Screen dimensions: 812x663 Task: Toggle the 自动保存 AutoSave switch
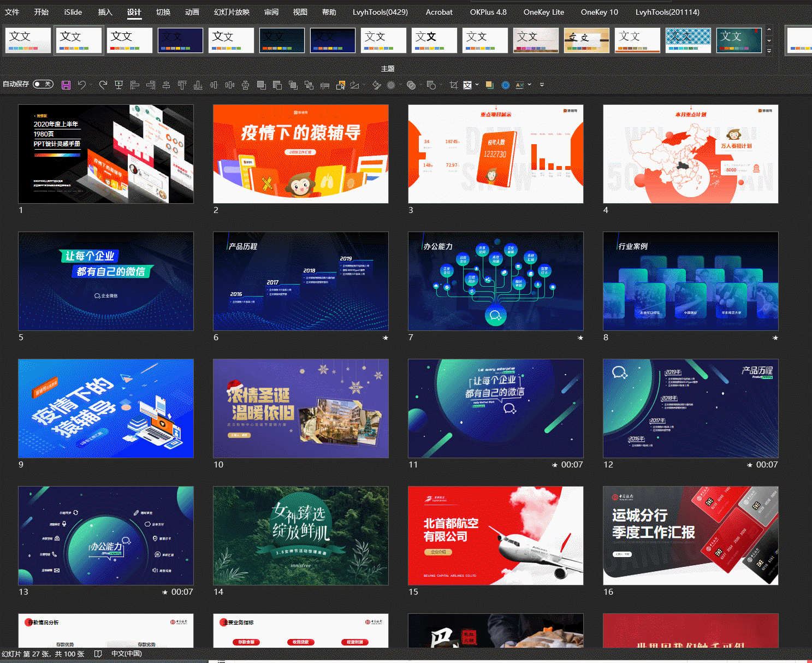(43, 84)
